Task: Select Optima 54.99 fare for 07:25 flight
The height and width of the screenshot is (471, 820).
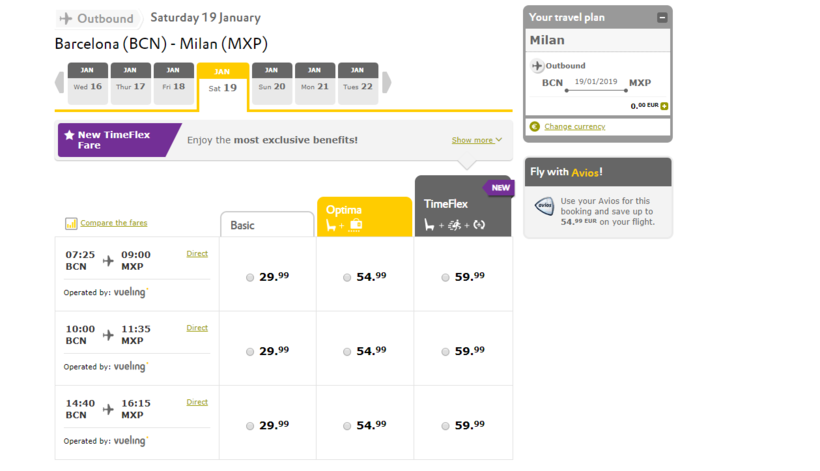Action: pyautogui.click(x=347, y=278)
